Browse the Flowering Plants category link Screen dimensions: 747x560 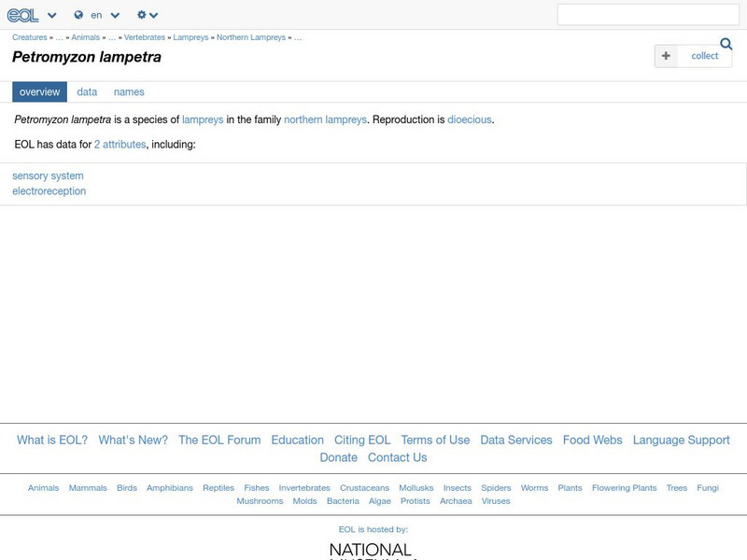coord(624,487)
